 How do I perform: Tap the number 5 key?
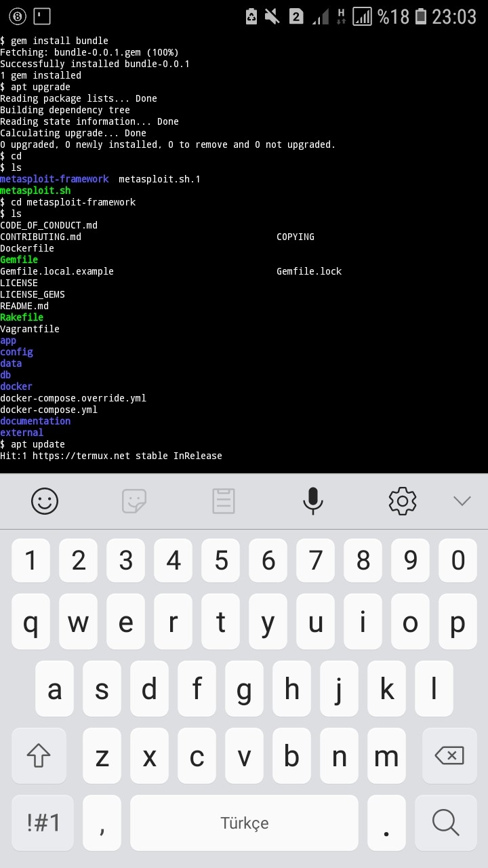(221, 560)
